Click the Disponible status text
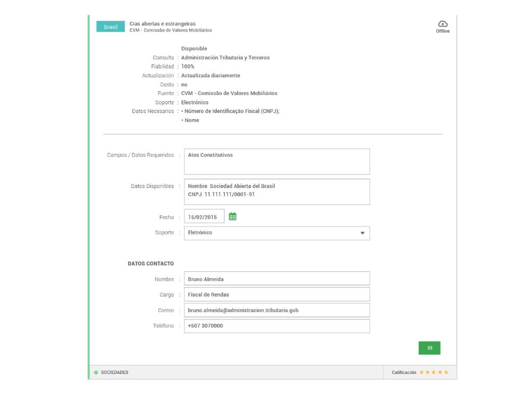 pyautogui.click(x=194, y=48)
